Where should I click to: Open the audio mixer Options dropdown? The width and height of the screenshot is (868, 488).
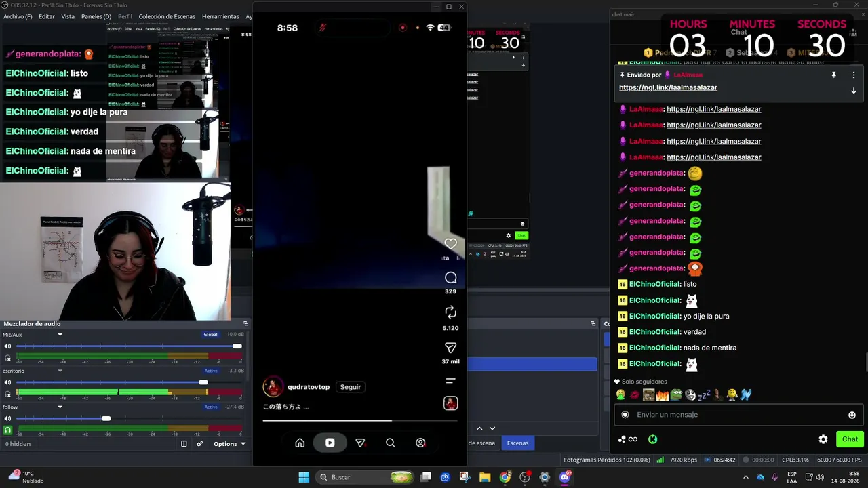(229, 444)
